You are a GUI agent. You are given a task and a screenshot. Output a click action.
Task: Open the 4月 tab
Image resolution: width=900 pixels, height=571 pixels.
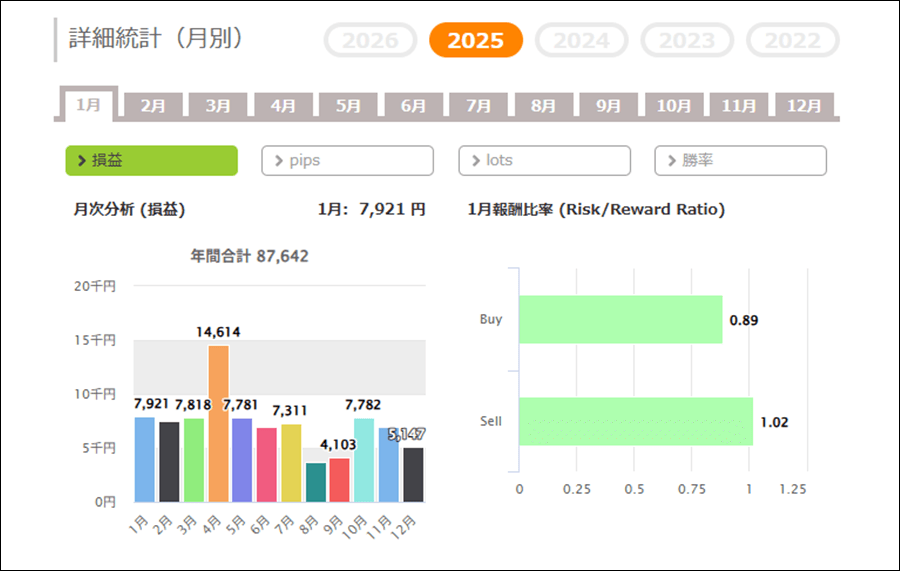(x=283, y=106)
